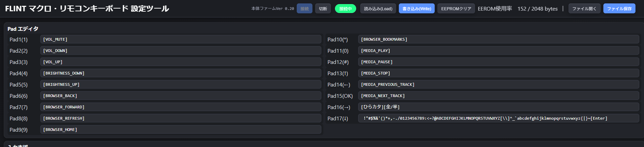Screen dimensions: 644x147
Task: Click the green 接続中 status badge
Action: click(x=345, y=9)
